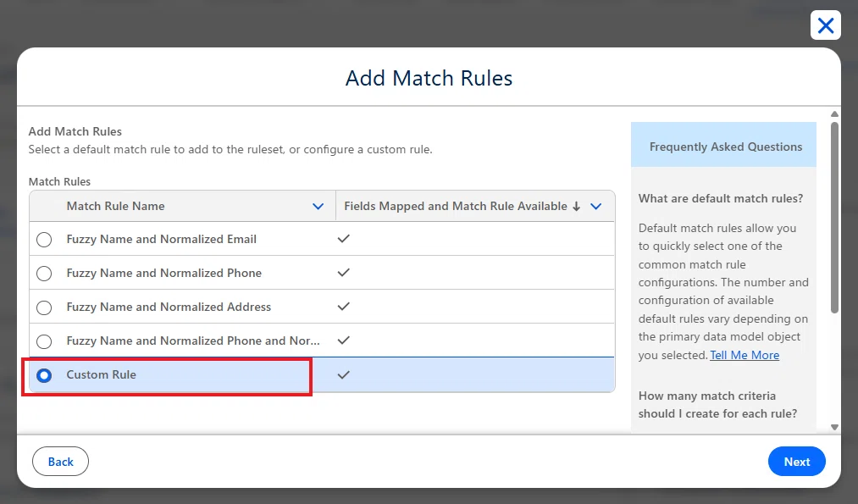
Task: Choose the truncated Fuzzy Name Phone and Nor... radio
Action: 44,341
